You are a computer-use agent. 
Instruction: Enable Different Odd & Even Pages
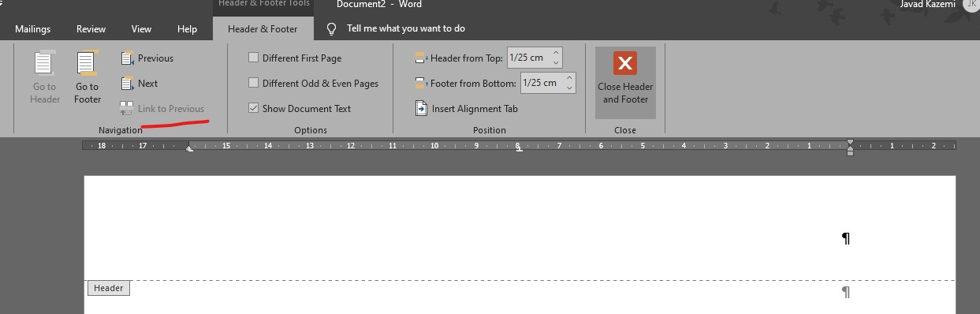[253, 83]
